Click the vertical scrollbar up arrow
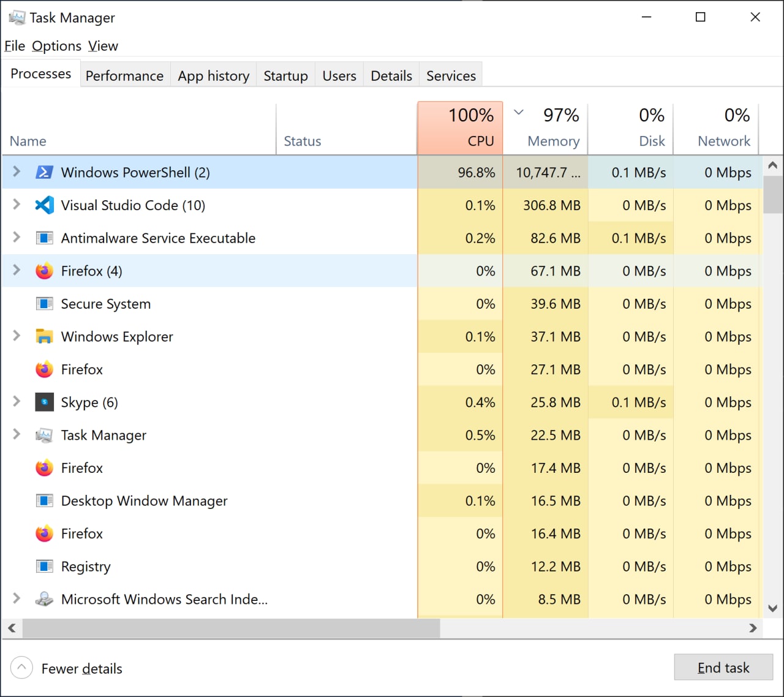 coord(772,165)
